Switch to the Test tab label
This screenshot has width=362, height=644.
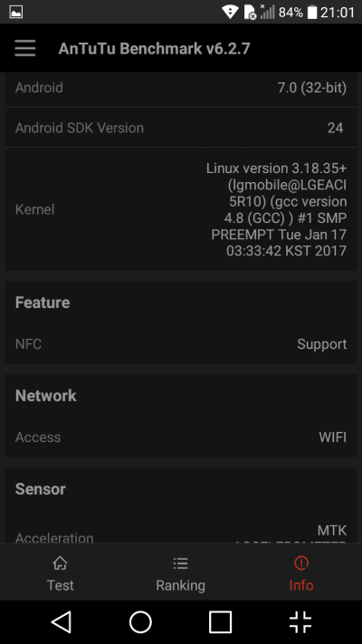61,585
